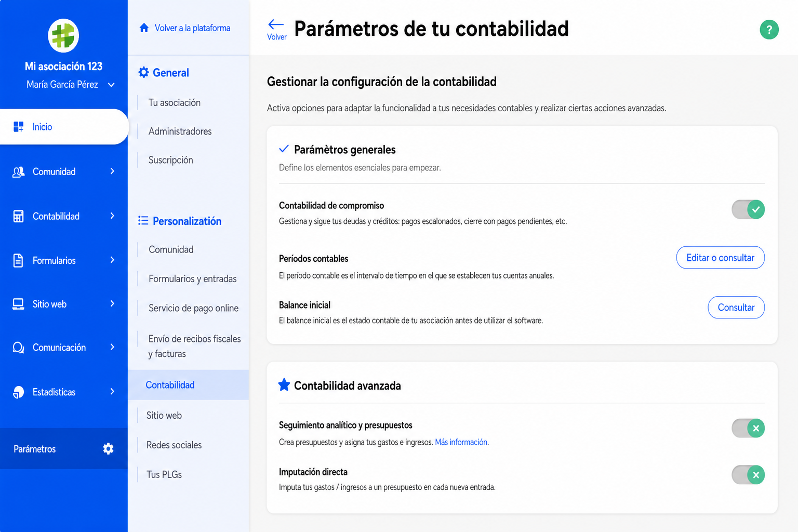Expand the Estadísticas menu chevron
The height and width of the screenshot is (532, 798).
112,392
